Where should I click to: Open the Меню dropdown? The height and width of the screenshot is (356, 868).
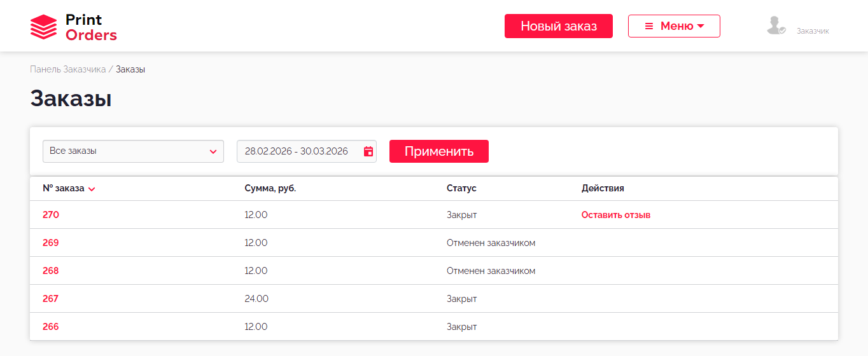click(673, 26)
